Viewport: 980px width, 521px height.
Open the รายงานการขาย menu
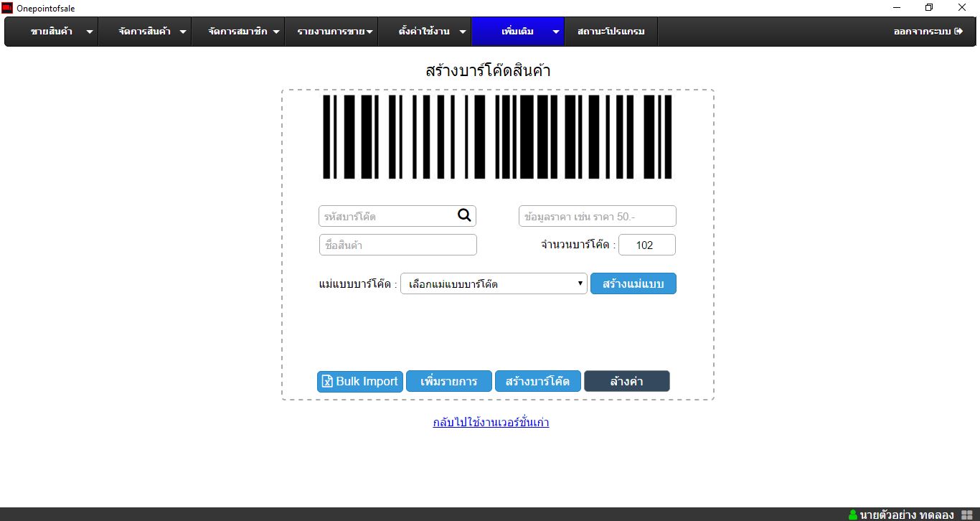331,32
